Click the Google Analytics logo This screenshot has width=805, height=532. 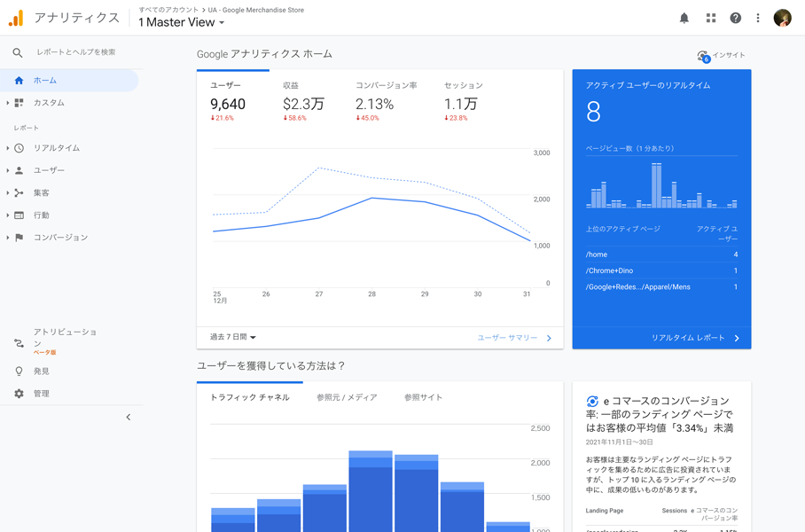16,18
